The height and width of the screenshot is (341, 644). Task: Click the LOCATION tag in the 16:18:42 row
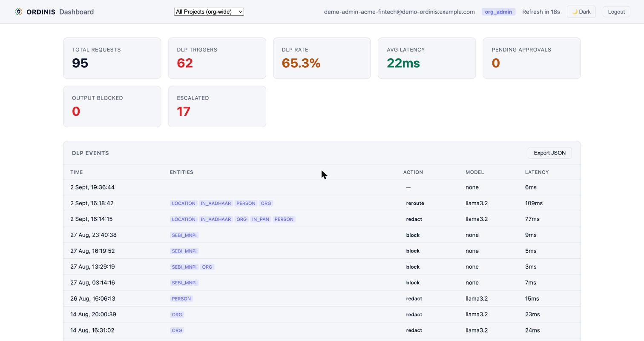pyautogui.click(x=184, y=203)
